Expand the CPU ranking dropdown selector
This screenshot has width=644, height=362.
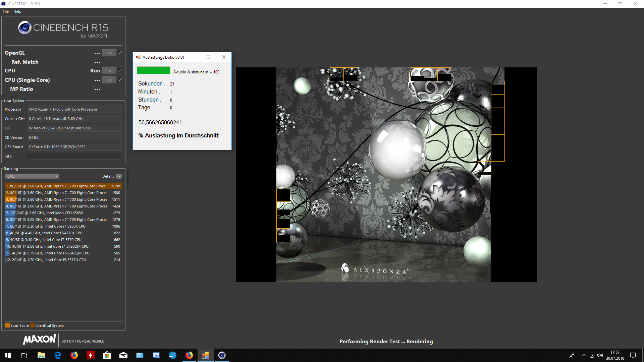31,176
